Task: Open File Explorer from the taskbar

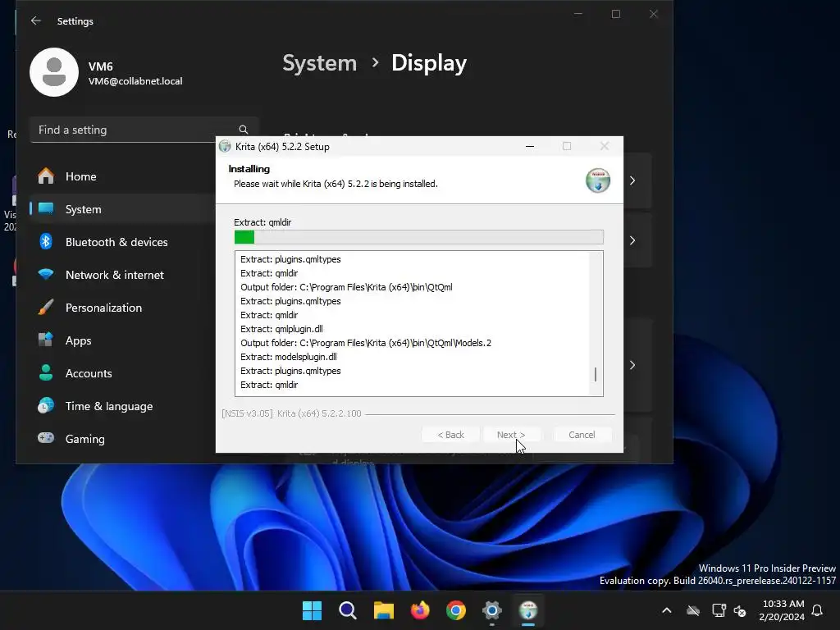Action: [384, 610]
